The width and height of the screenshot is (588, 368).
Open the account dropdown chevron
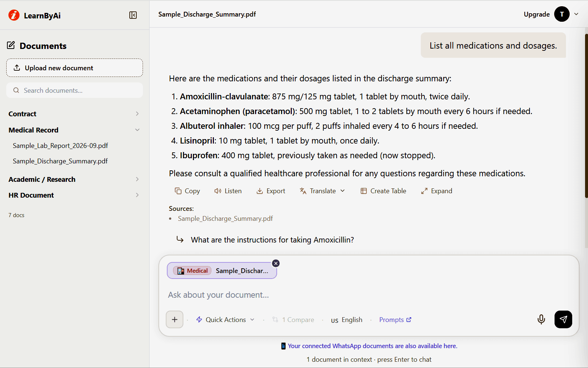point(576,14)
